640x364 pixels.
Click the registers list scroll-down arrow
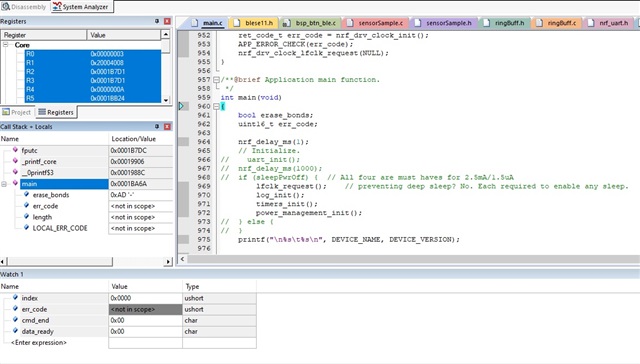click(x=166, y=100)
